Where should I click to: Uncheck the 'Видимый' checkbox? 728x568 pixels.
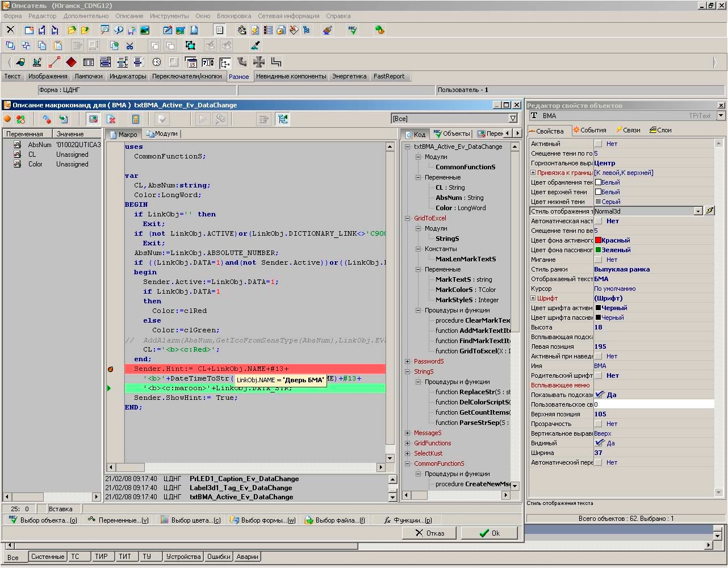599,443
